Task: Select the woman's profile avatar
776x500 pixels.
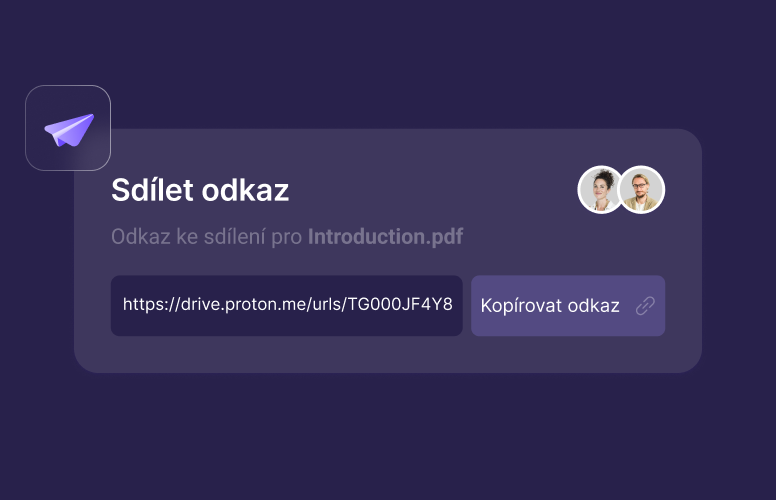Action: point(601,189)
